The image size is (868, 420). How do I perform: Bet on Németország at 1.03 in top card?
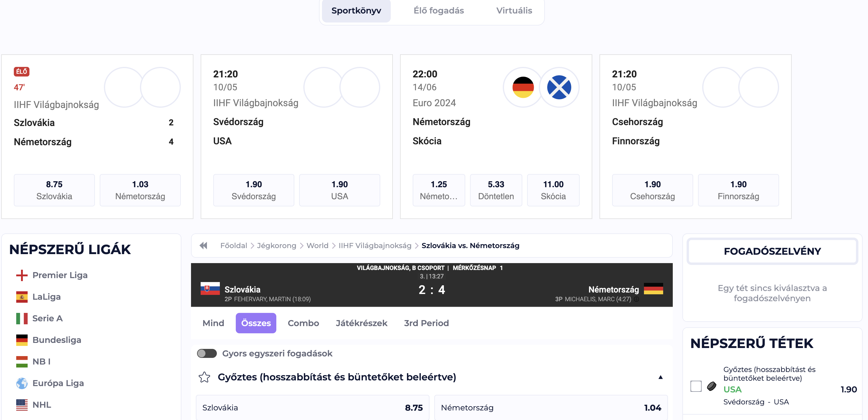tap(140, 190)
